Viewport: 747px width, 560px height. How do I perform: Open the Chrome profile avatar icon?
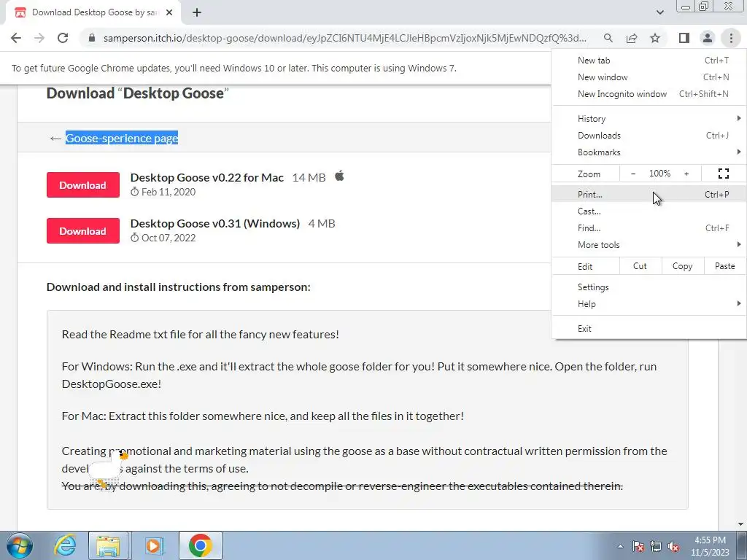tap(708, 38)
